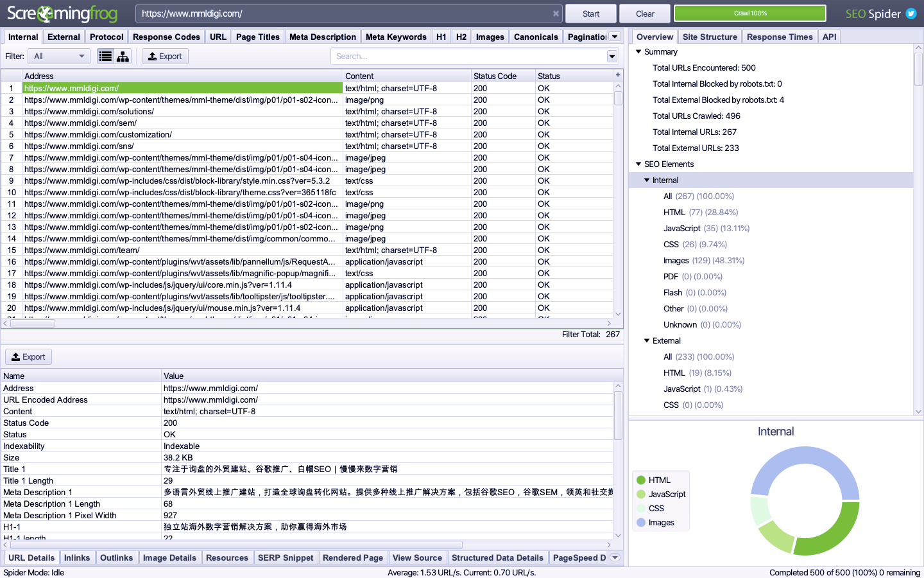This screenshot has height=578, width=924.
Task: Open the search options dropdown arrow
Action: click(612, 57)
